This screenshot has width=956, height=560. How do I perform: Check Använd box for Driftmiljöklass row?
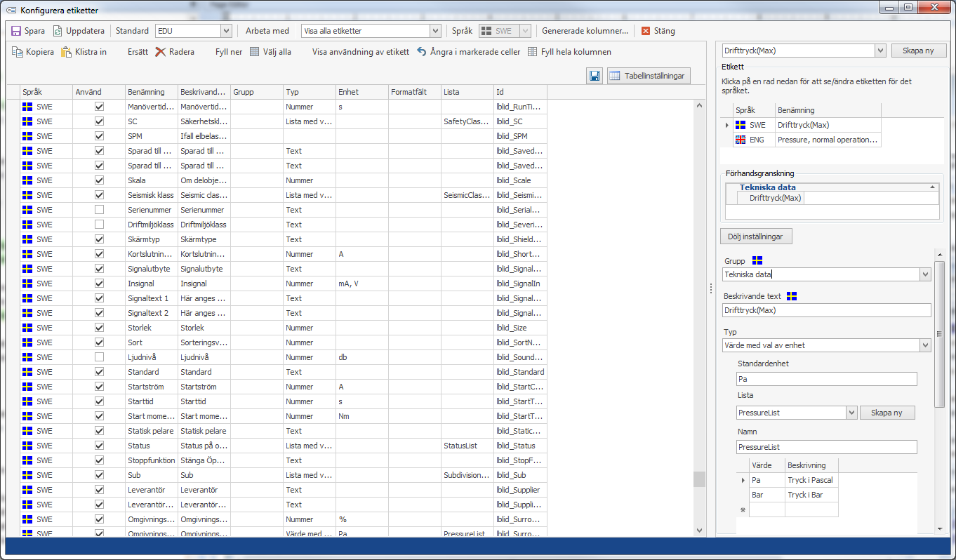pos(99,225)
